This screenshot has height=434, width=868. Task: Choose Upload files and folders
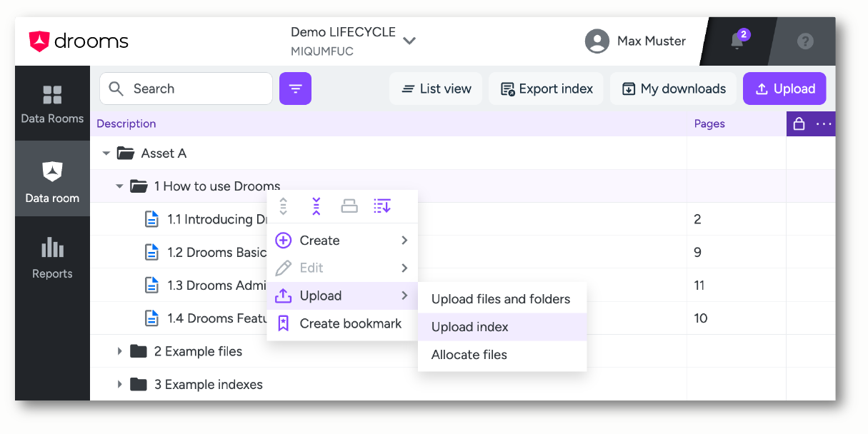point(502,299)
